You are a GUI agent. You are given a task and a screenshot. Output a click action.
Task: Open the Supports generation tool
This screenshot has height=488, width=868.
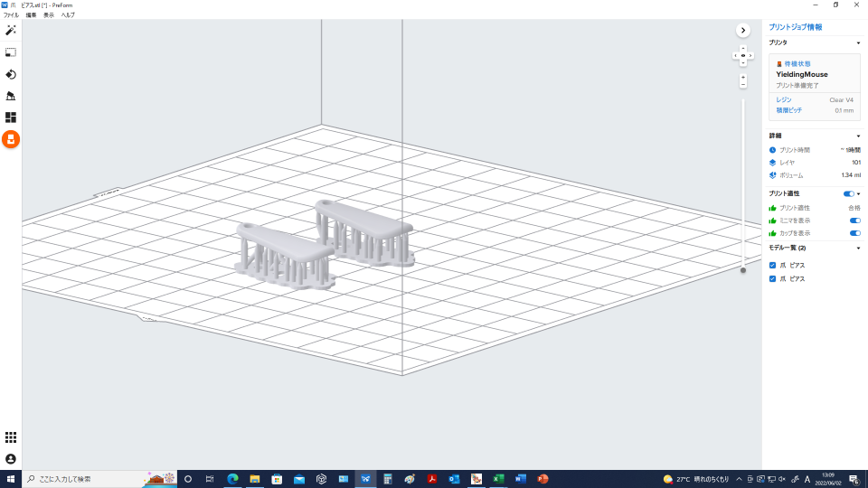[11, 96]
